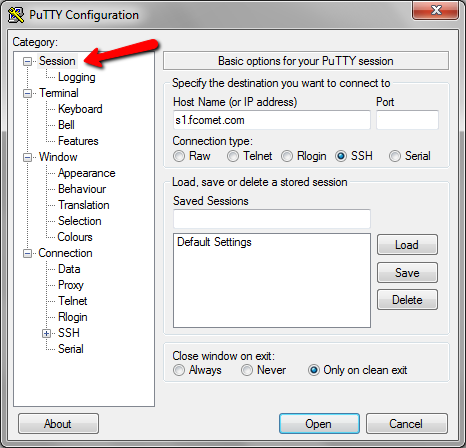Image resolution: width=466 pixels, height=448 pixels.
Task: Collapse the Terminal category node
Action: (x=27, y=93)
